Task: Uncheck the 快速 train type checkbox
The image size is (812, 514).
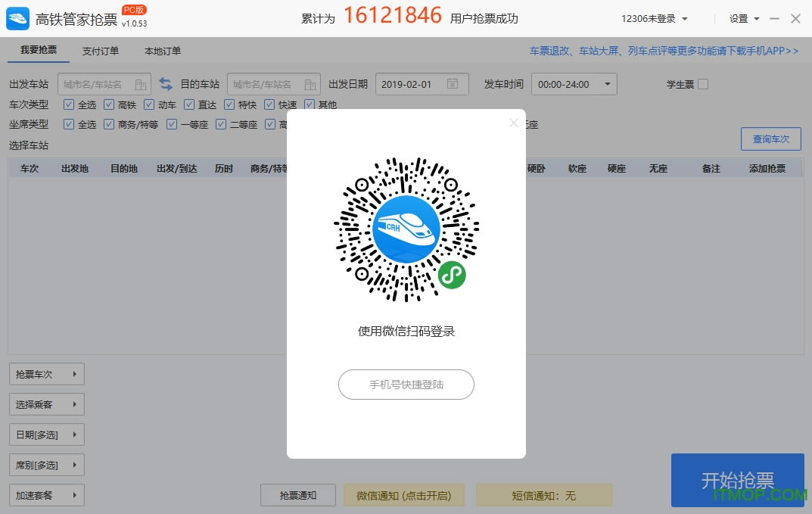Action: (x=269, y=104)
